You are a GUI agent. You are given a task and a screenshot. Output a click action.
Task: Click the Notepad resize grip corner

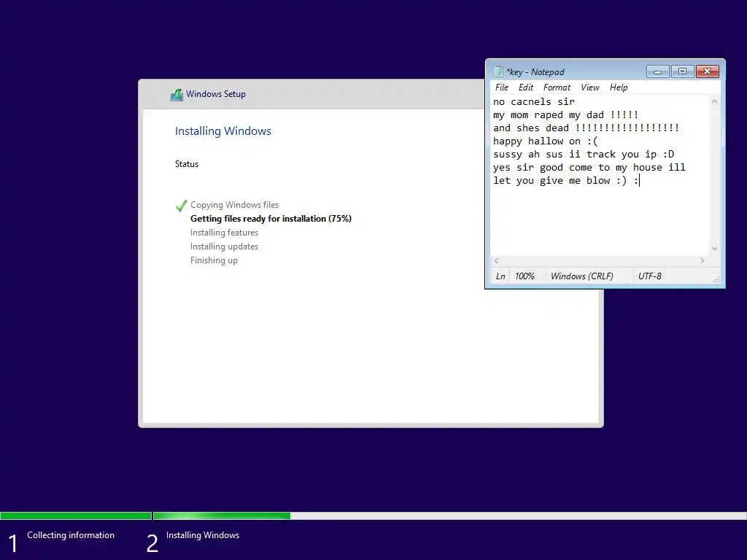716,279
